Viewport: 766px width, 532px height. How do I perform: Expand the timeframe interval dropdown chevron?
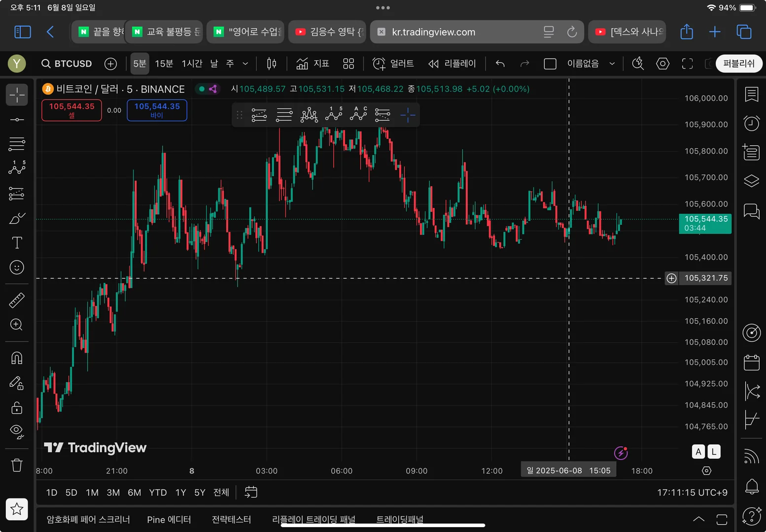[x=245, y=64]
